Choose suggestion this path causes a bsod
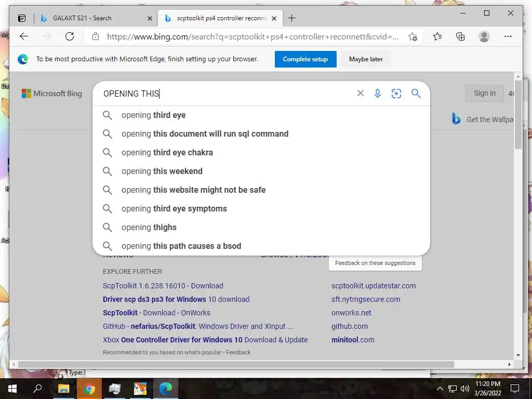532x399 pixels. click(x=261, y=246)
